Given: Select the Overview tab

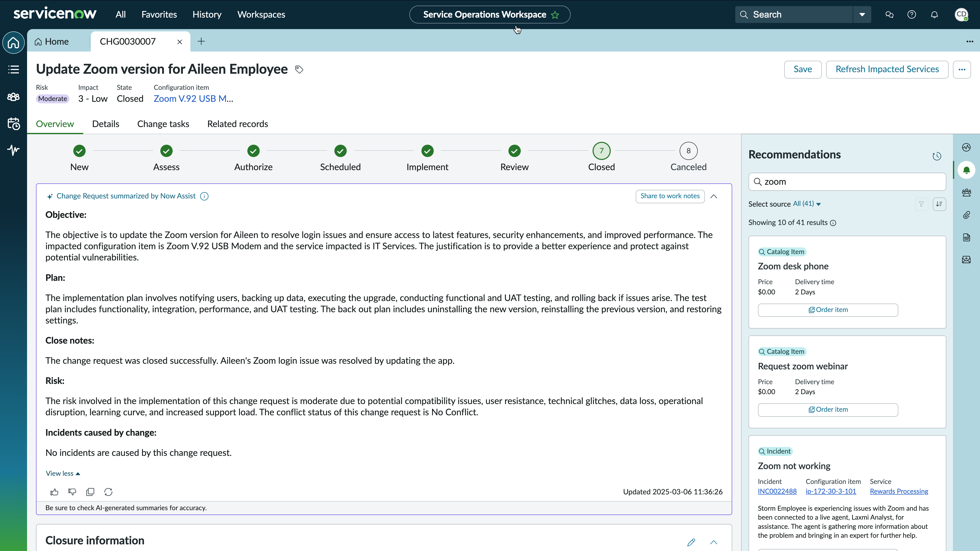Looking at the screenshot, I should pos(55,124).
